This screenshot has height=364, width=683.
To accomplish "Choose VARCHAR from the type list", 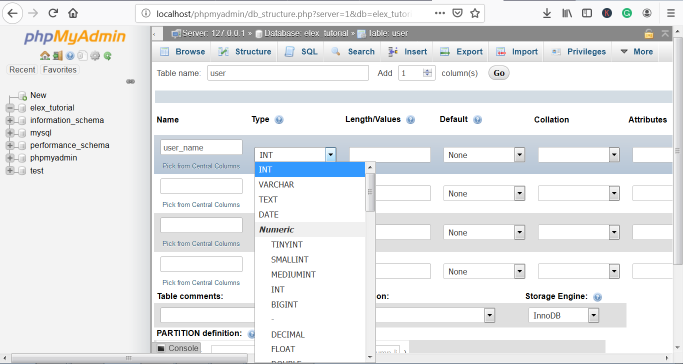I will (310, 185).
